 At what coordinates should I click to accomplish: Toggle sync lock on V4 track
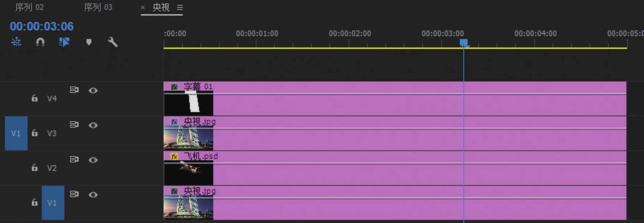tap(74, 90)
